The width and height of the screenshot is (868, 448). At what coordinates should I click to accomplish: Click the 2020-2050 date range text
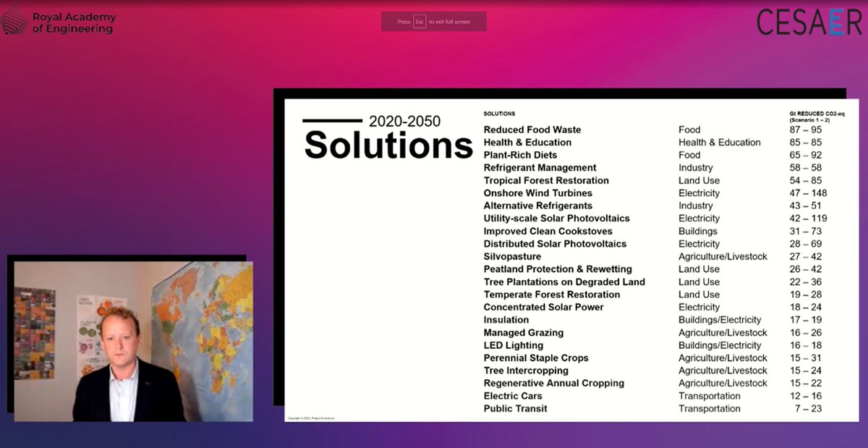pyautogui.click(x=404, y=122)
